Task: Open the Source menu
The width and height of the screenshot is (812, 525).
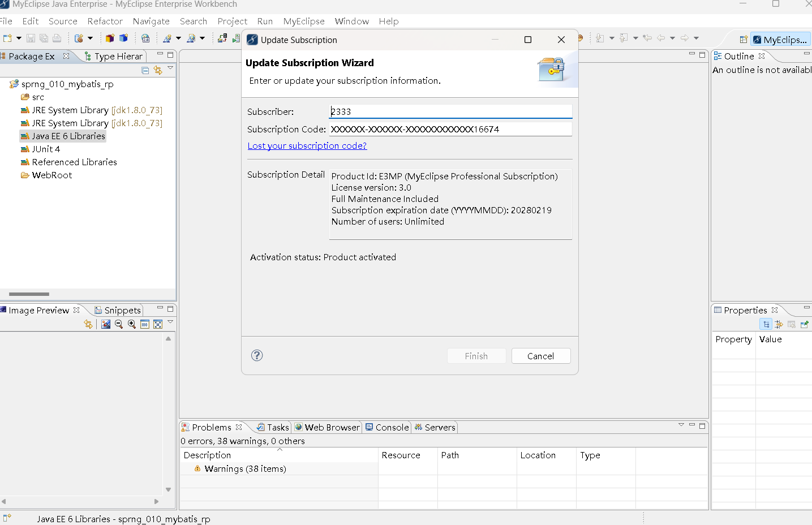Action: point(63,21)
